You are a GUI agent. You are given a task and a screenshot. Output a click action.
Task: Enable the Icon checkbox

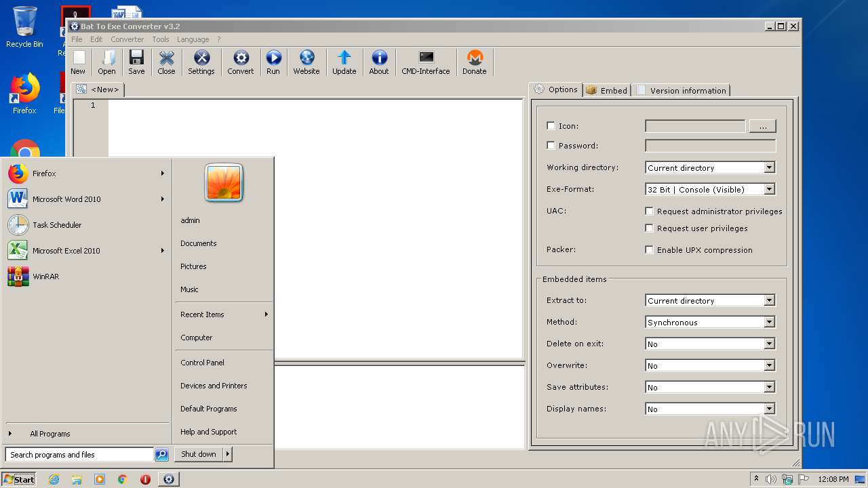[x=551, y=126]
